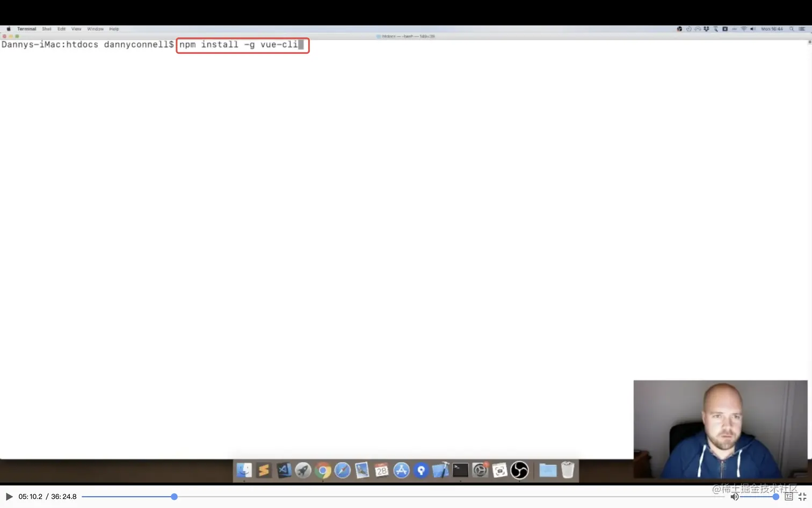
Task: Open Time Machine menu bar icon
Action: (688, 29)
